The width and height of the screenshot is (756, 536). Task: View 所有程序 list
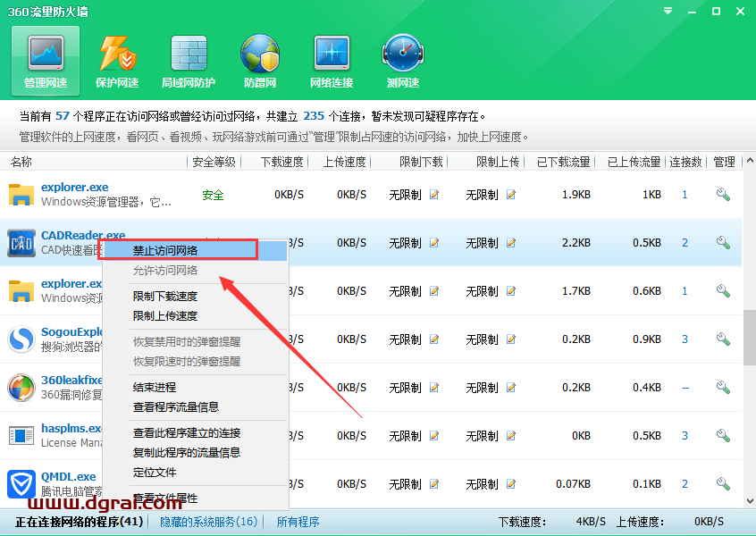(x=298, y=521)
